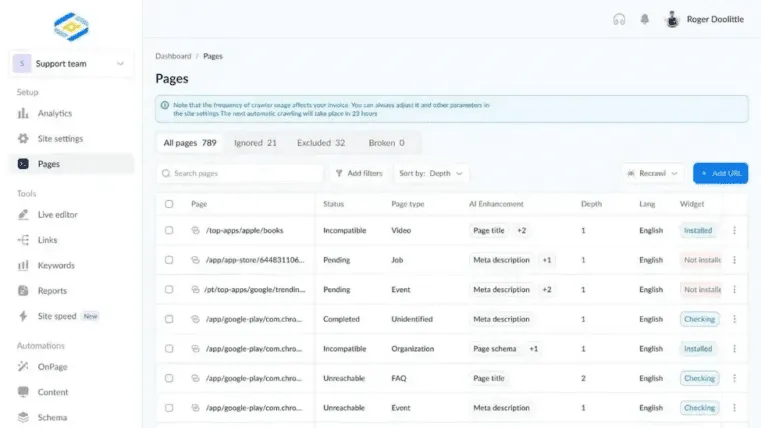Go to Site settings in sidebar
This screenshot has height=428, width=761.
(x=60, y=139)
